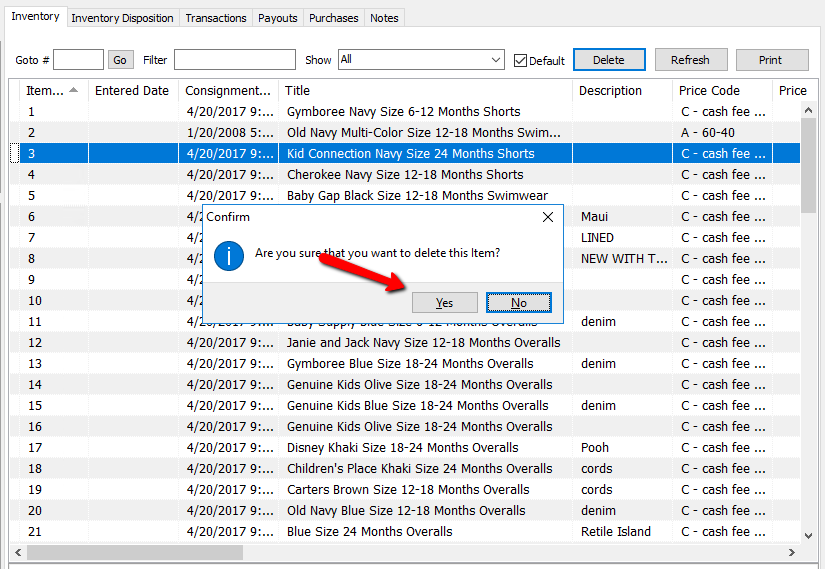The image size is (825, 569).
Task: Click No in the Confirm dialog
Action: [x=518, y=302]
